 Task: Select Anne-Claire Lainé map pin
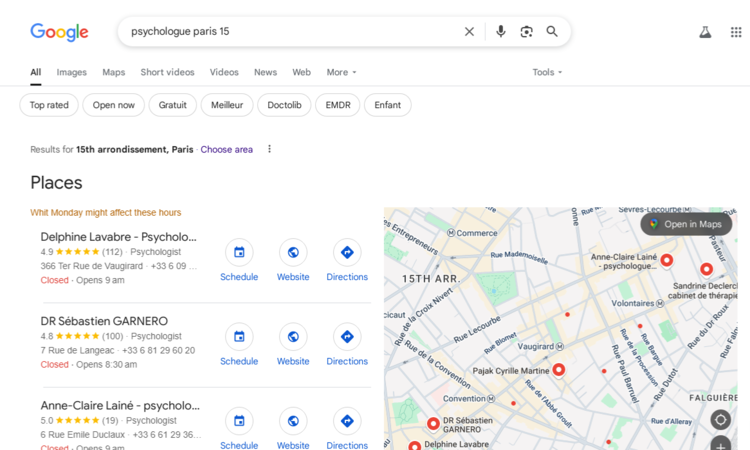click(x=666, y=260)
